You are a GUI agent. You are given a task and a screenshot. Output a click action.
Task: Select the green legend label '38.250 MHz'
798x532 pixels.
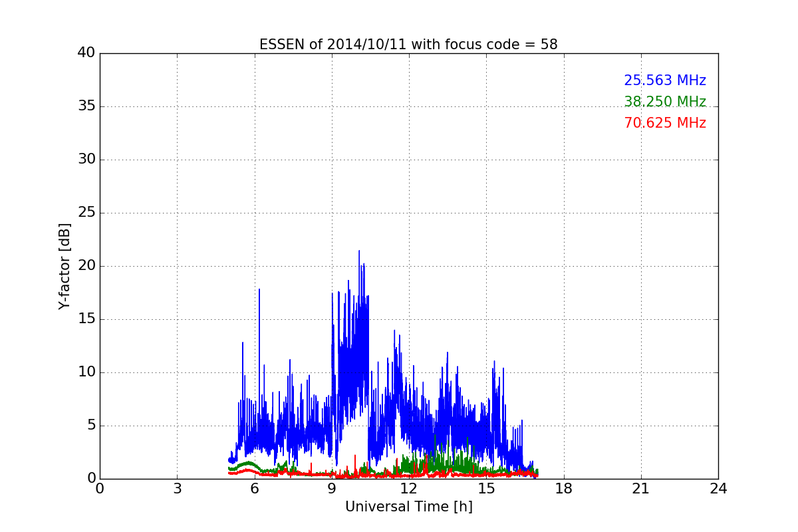pos(665,102)
